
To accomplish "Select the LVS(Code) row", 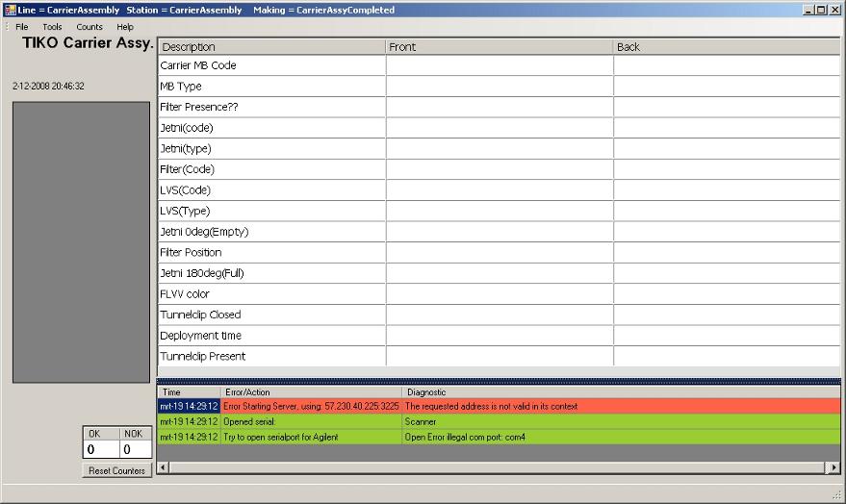I will click(500, 189).
